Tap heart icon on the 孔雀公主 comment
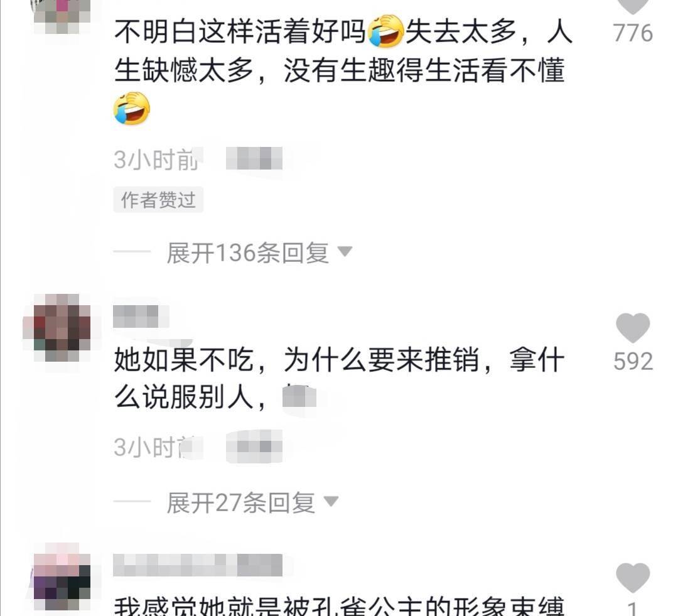 633,578
